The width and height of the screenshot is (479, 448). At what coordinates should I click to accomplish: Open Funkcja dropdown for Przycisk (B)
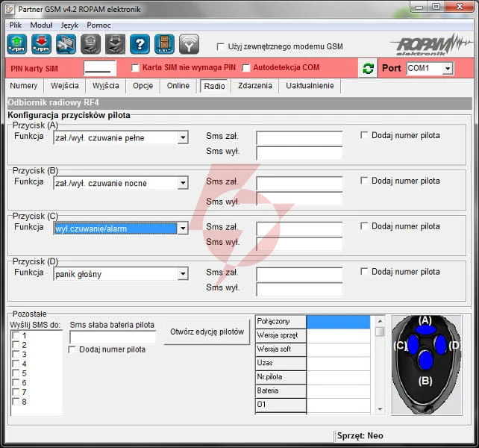(183, 183)
